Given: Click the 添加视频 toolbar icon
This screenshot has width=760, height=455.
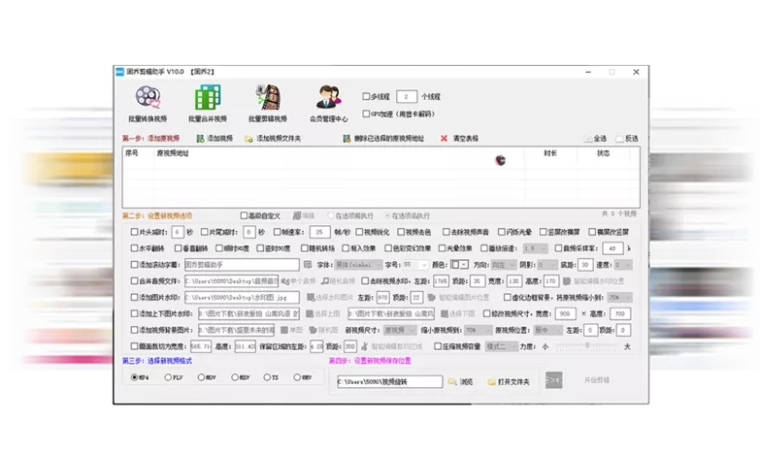Looking at the screenshot, I should (200, 139).
